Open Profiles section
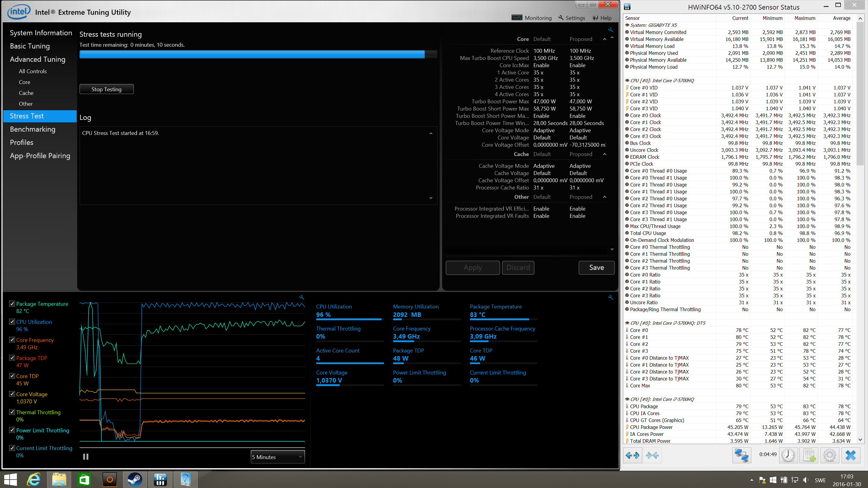The height and width of the screenshot is (488, 868). coord(22,142)
